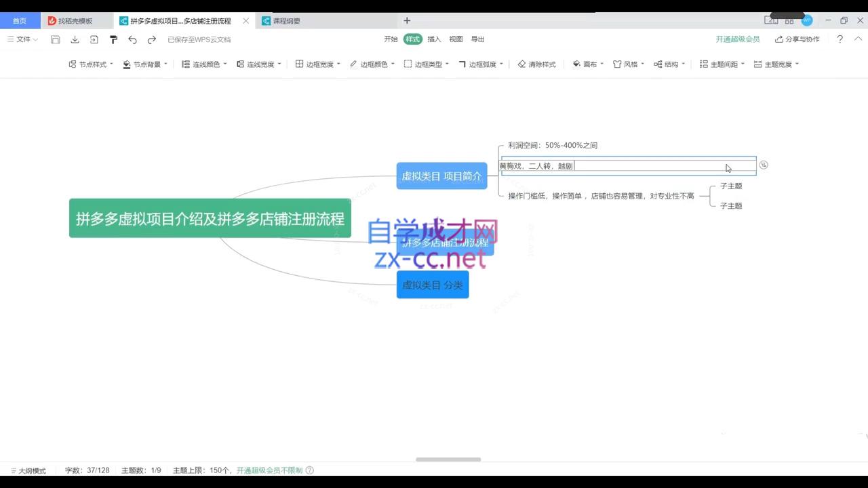Select the upper 子主题 subtopic

pos(731,186)
